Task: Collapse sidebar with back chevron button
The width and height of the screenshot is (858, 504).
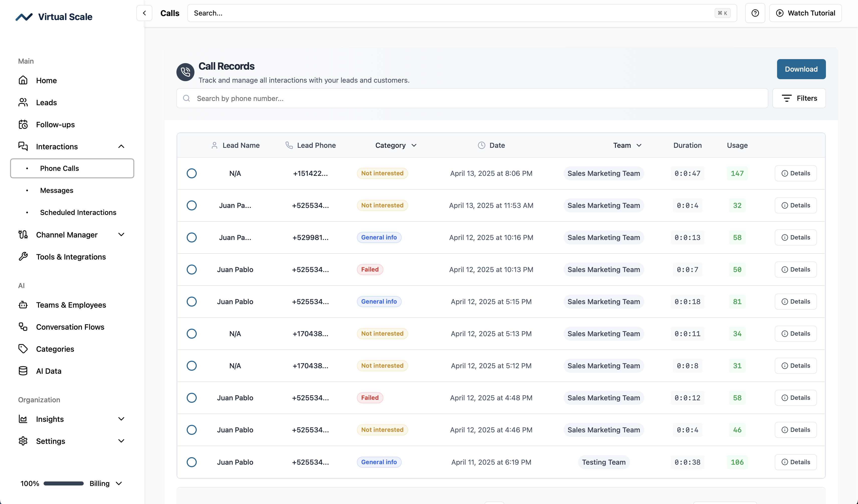Action: coord(144,13)
